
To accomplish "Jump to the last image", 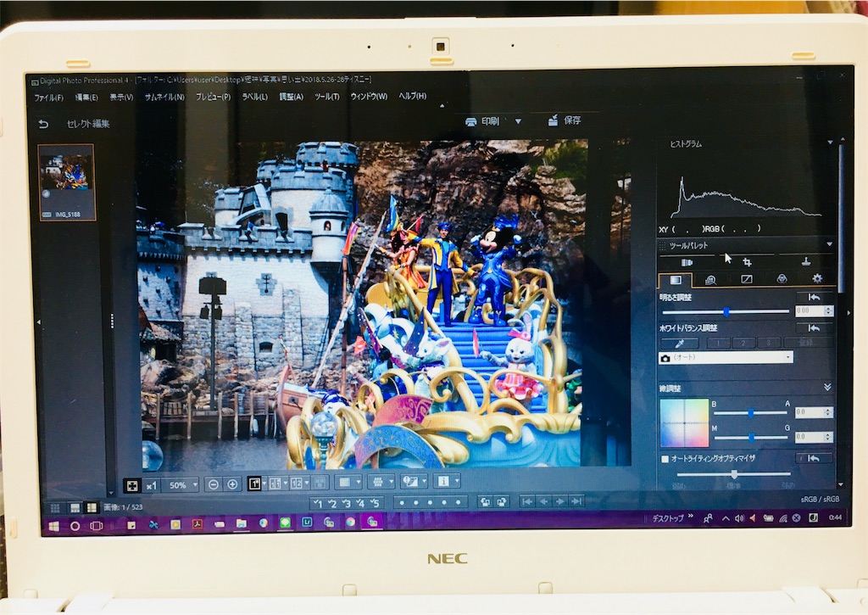I will click(x=576, y=501).
